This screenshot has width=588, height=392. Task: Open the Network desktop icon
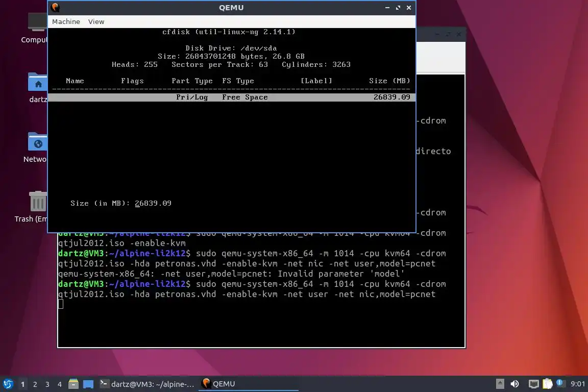coord(37,148)
